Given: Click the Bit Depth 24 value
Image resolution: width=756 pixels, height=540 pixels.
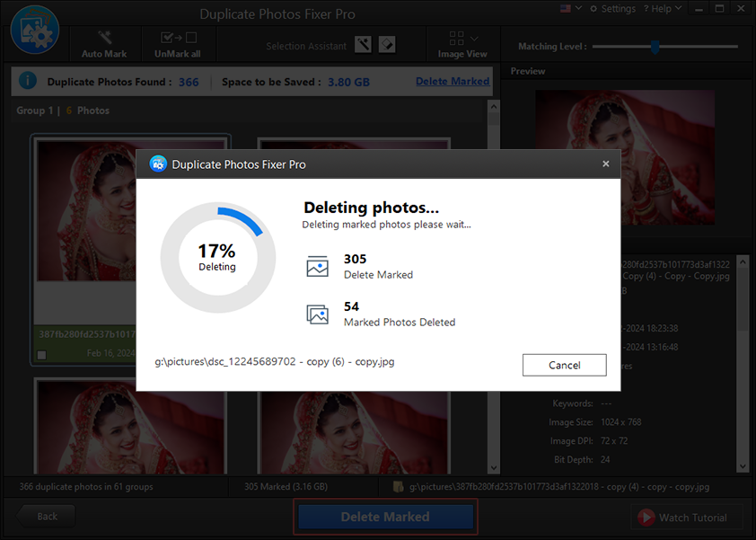Looking at the screenshot, I should click(605, 460).
